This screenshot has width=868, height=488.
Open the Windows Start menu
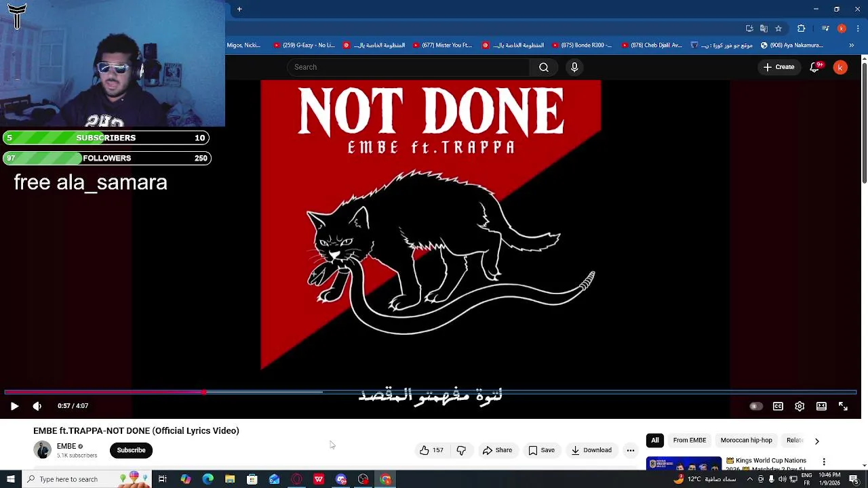pyautogui.click(x=10, y=479)
